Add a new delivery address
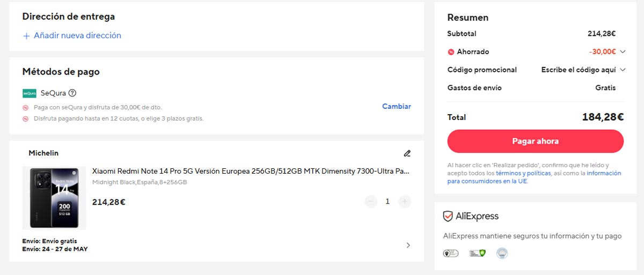 click(x=72, y=35)
